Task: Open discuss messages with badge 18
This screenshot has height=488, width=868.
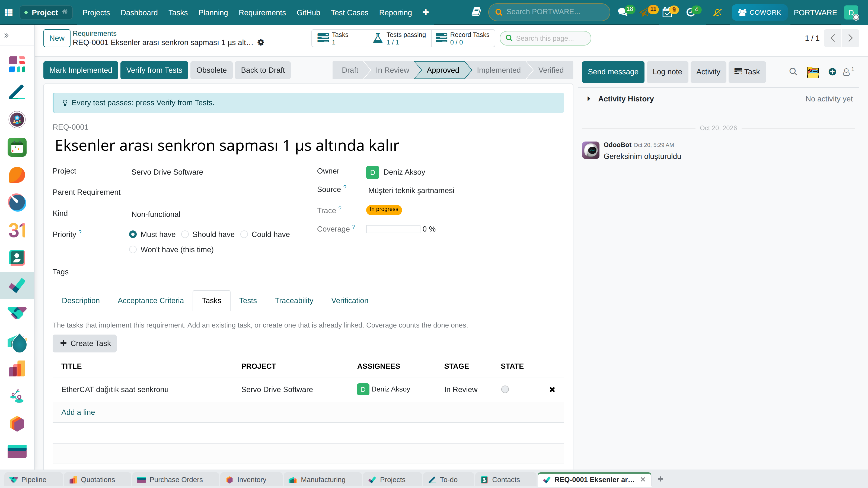Action: 623,12
